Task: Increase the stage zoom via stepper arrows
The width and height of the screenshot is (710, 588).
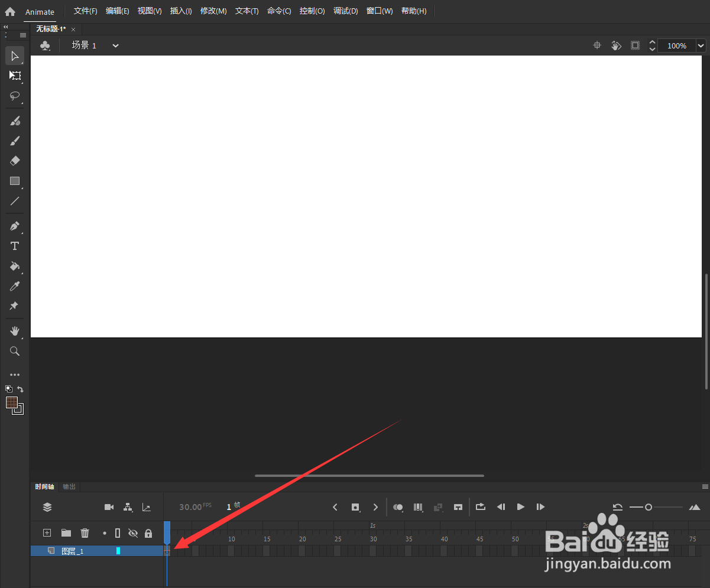Action: pyautogui.click(x=652, y=43)
